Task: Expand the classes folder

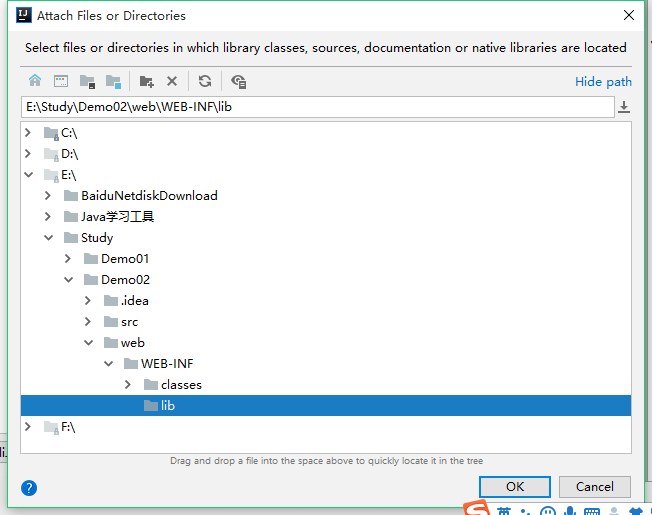Action: click(128, 384)
